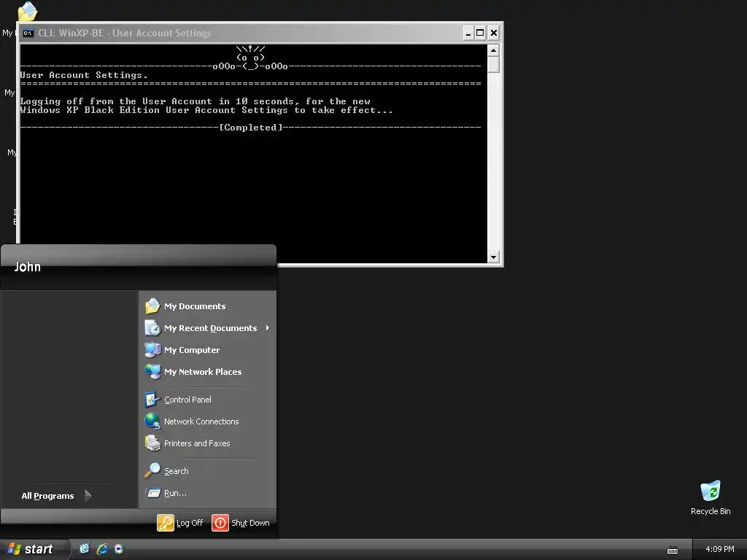Click the Log Off key icon

click(166, 523)
